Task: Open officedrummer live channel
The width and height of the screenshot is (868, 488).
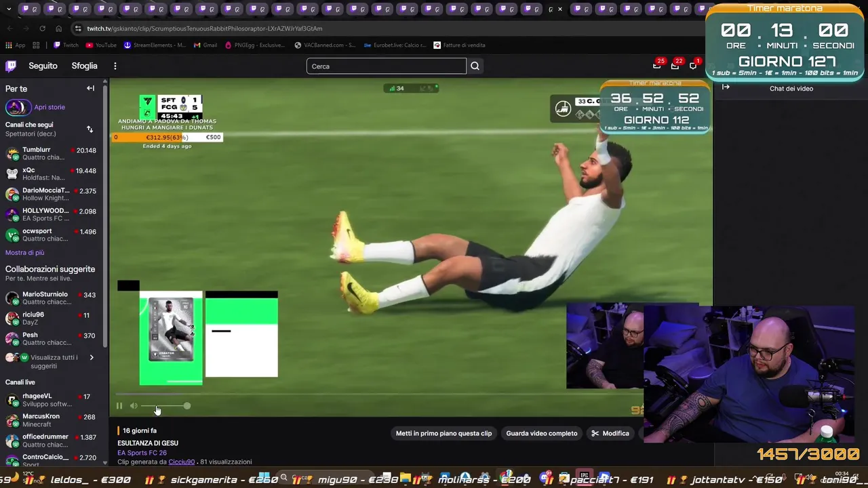Action: (51, 441)
